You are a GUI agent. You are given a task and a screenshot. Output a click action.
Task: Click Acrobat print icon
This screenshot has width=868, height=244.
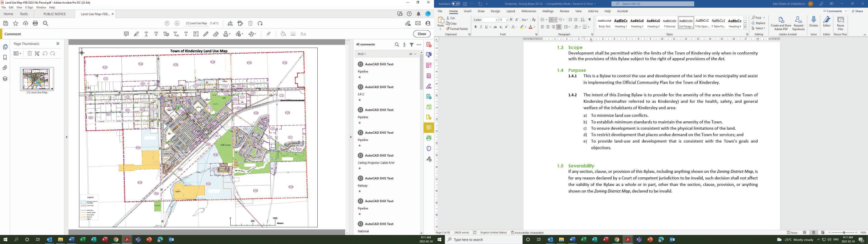click(x=35, y=23)
